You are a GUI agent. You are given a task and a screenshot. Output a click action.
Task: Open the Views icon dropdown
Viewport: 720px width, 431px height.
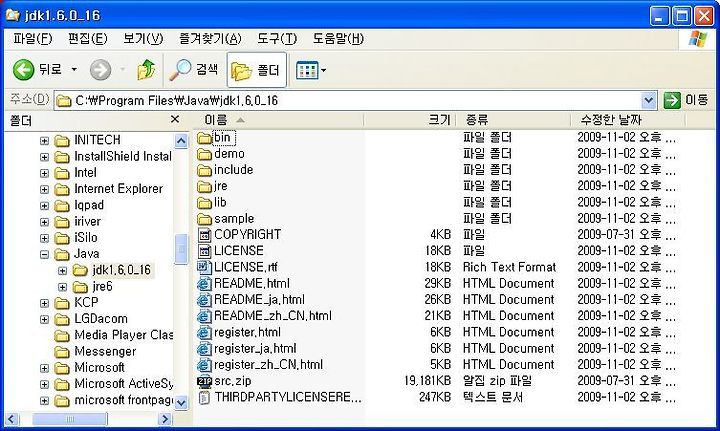tap(311, 70)
